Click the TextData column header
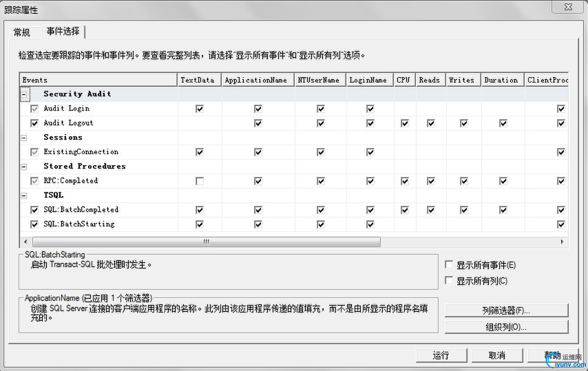 coord(200,80)
